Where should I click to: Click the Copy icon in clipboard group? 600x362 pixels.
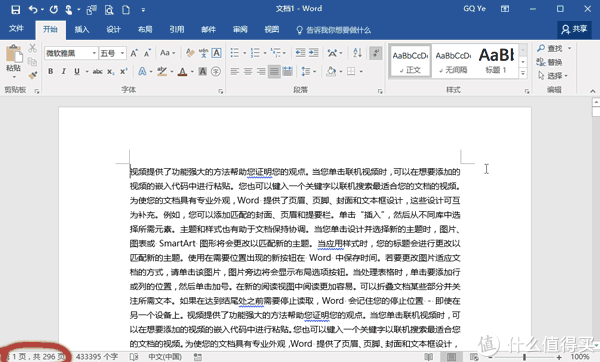point(33,62)
